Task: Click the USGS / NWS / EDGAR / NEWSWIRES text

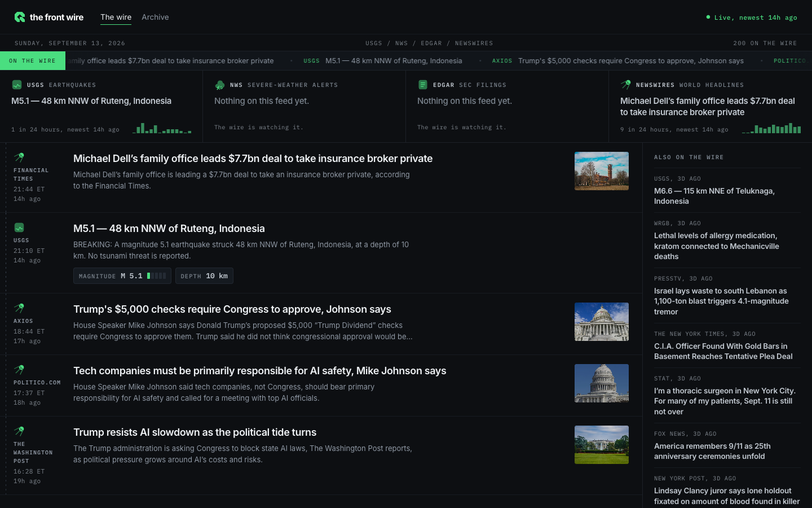Action: [x=429, y=43]
